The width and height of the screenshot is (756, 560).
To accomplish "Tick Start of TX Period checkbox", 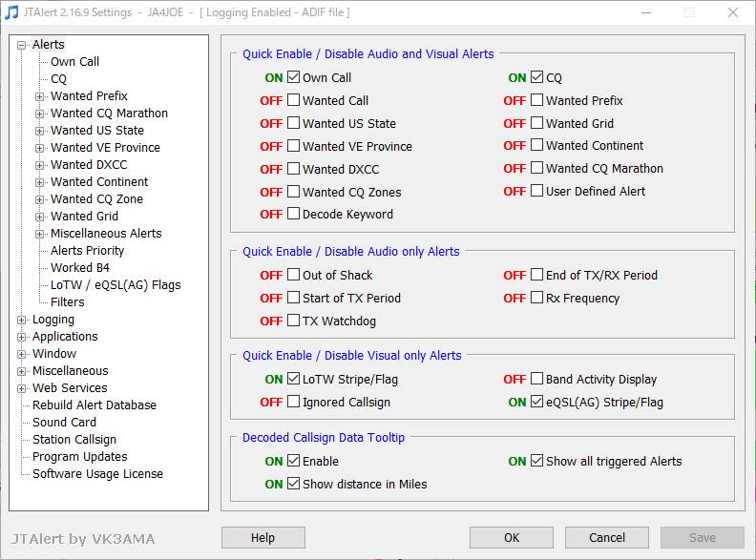I will click(x=293, y=298).
